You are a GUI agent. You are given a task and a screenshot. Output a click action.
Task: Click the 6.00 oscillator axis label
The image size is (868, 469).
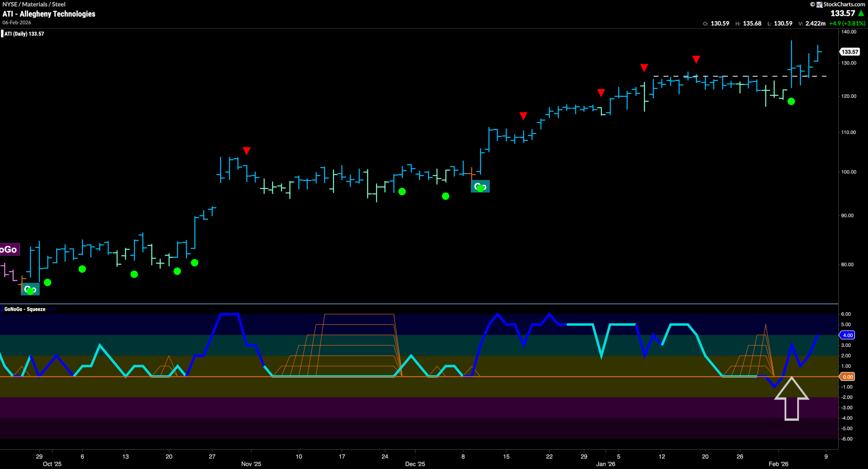[x=846, y=314]
